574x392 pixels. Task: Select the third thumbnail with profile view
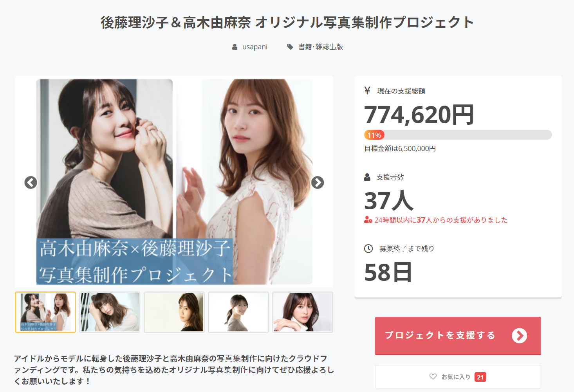click(174, 312)
